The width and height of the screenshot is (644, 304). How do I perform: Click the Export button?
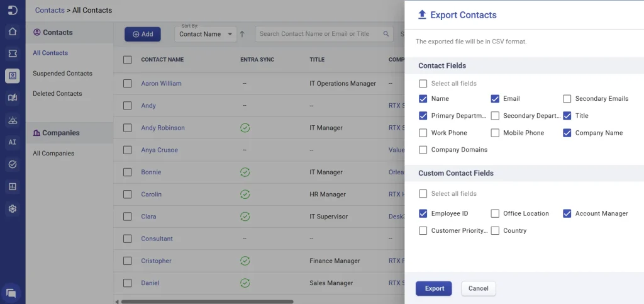pos(434,288)
